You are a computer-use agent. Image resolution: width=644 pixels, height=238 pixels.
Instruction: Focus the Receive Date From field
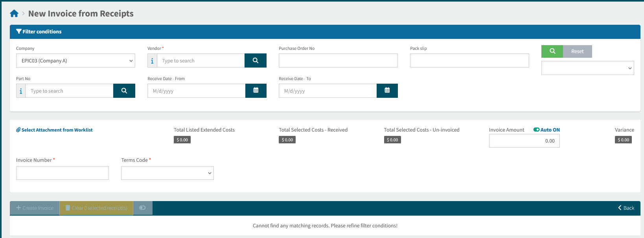[196, 91]
